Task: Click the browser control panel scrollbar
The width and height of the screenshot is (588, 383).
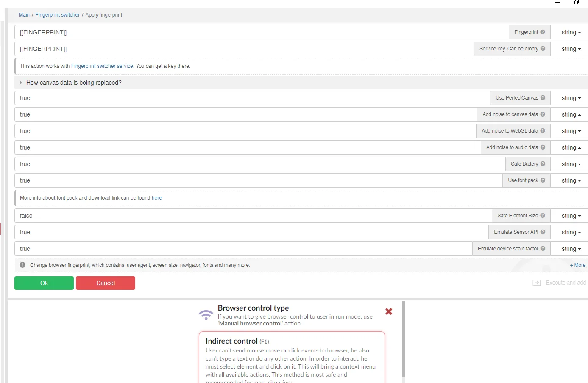Action: pos(404,339)
